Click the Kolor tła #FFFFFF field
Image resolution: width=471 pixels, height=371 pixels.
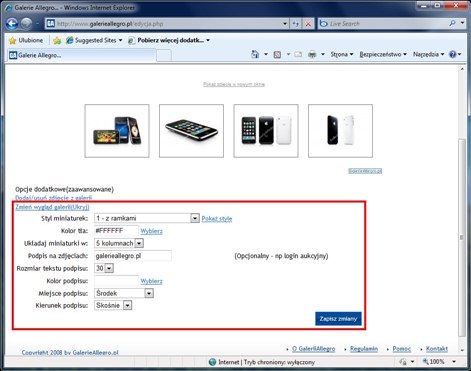click(116, 231)
